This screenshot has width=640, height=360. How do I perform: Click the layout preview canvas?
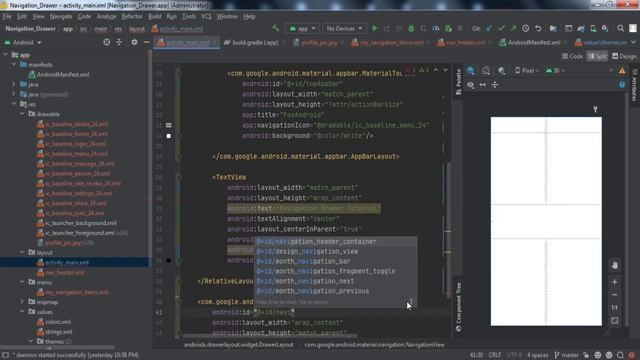coord(546,221)
